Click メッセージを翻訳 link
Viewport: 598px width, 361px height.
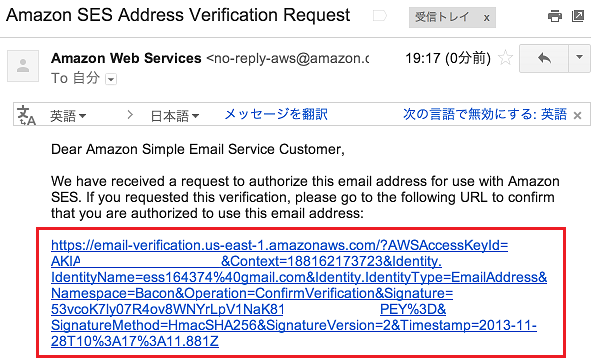coord(276,114)
